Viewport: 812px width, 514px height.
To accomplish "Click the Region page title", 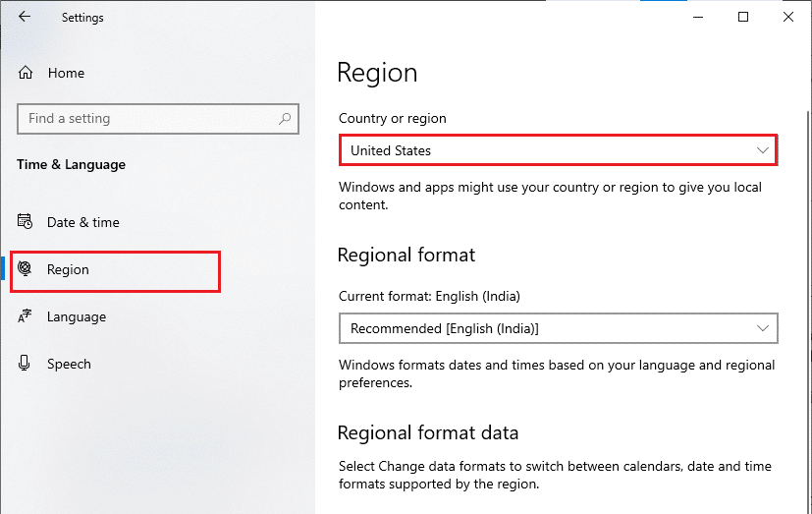I will 377,73.
